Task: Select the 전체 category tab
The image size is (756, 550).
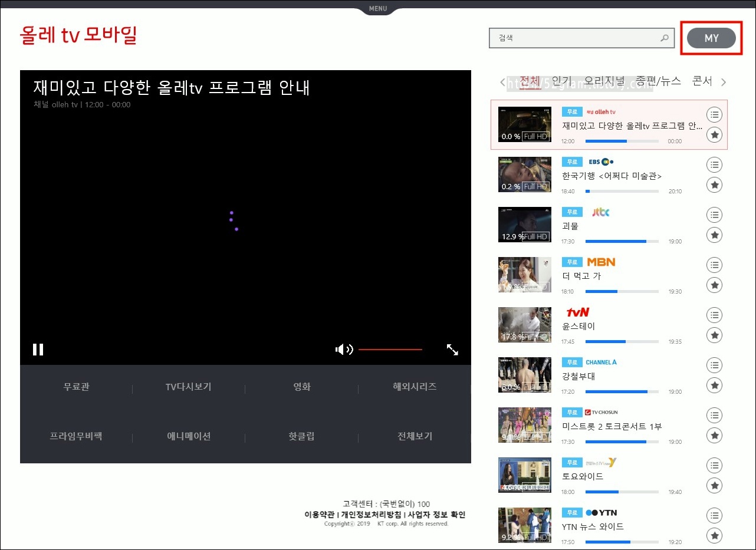Action: (x=530, y=81)
